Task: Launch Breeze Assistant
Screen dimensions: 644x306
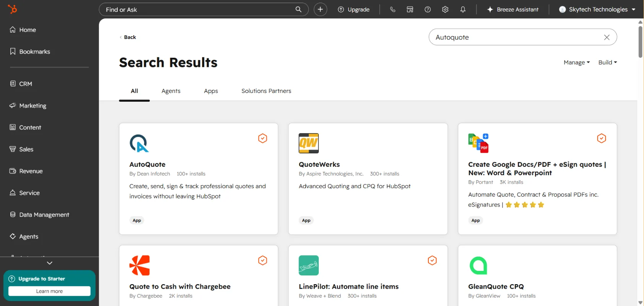Action: pyautogui.click(x=513, y=9)
